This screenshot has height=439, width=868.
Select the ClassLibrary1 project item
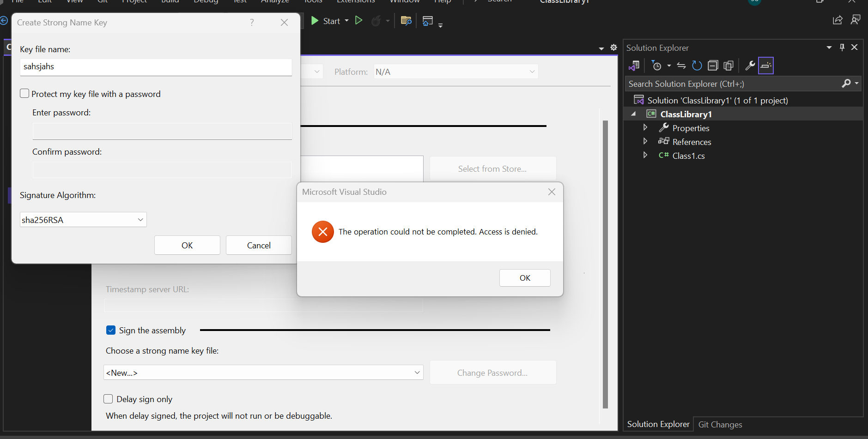click(x=686, y=114)
